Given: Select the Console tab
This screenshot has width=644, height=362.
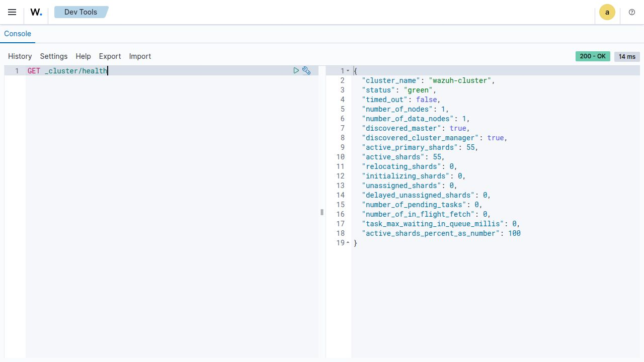Looking at the screenshot, I should (x=18, y=34).
